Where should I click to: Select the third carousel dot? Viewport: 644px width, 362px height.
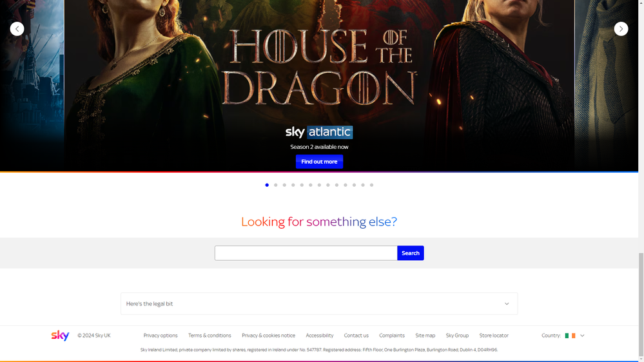(x=284, y=185)
